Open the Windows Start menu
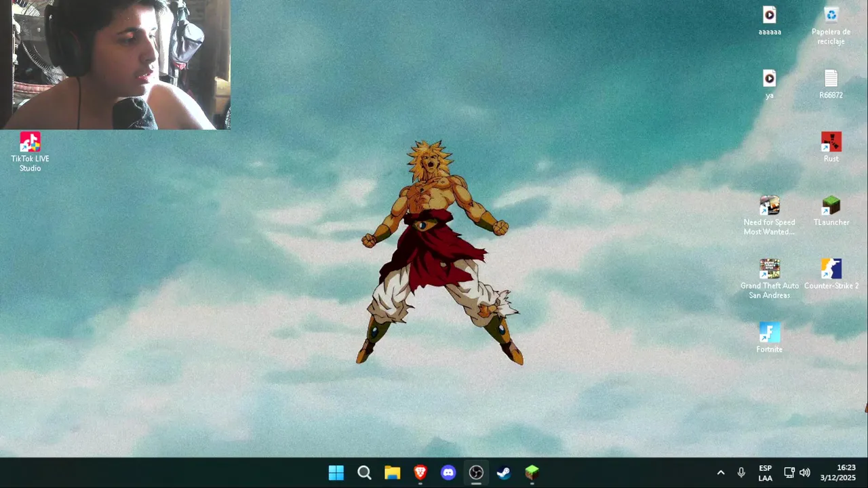This screenshot has height=488, width=868. point(336,472)
